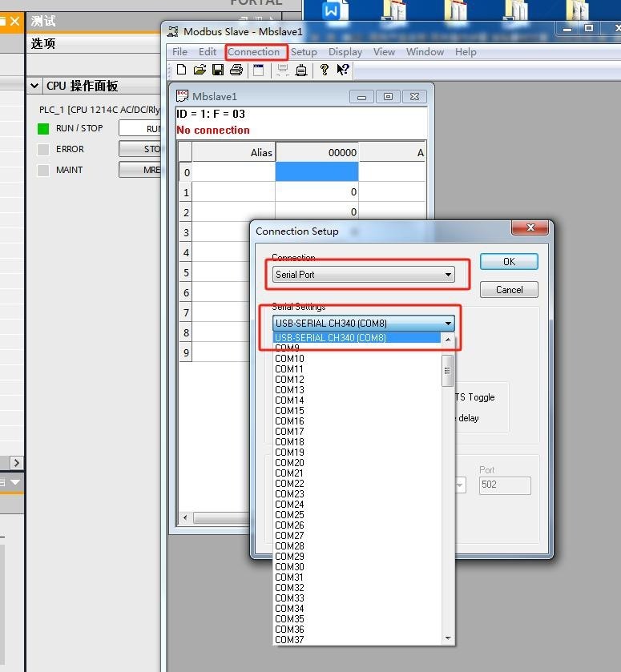Viewport: 621px width, 672px height.
Task: Open the Connection menu
Action: (253, 52)
